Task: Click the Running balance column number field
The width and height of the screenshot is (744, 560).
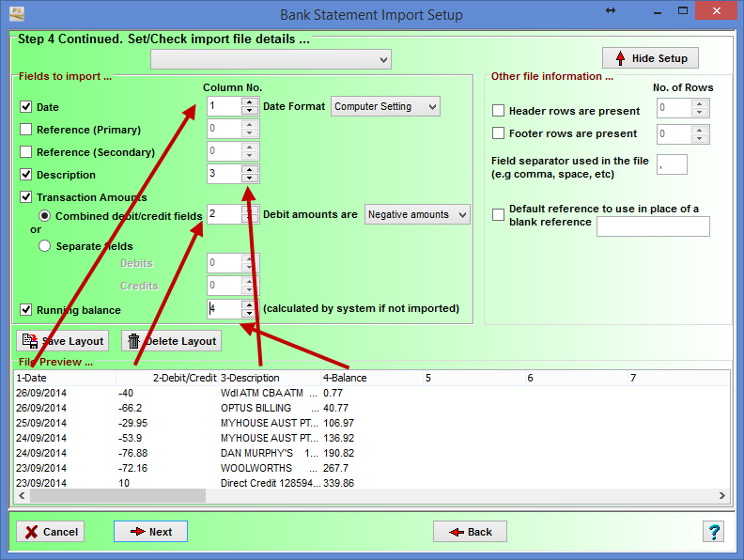Action: (x=225, y=309)
